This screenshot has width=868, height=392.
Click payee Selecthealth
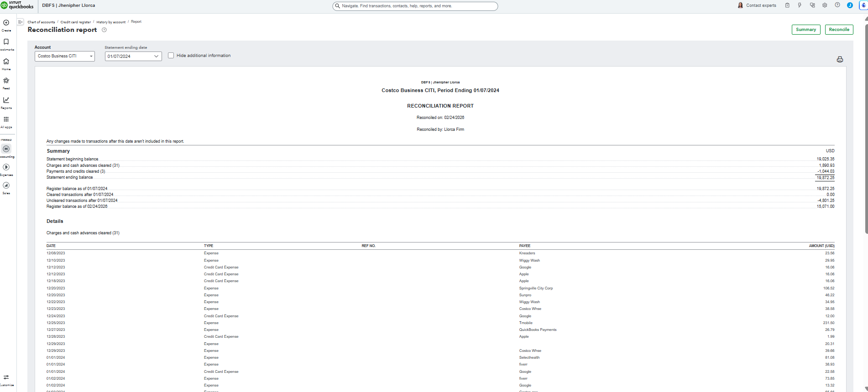click(529, 357)
